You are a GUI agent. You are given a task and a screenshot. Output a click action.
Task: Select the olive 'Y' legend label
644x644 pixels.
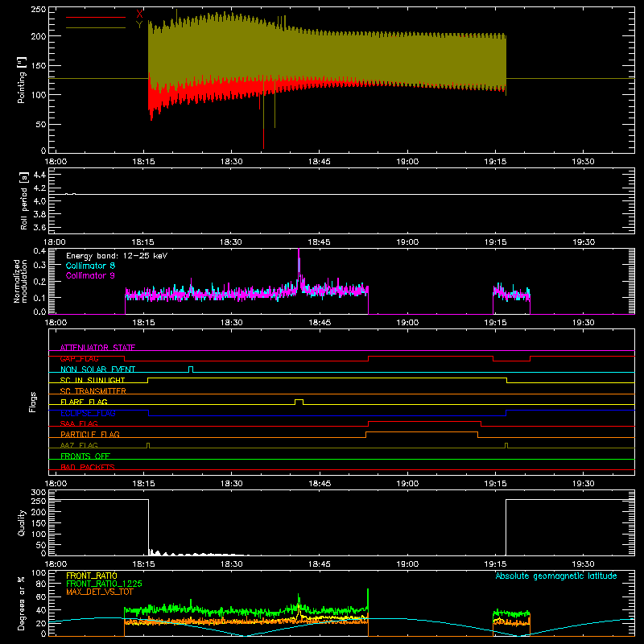(139, 25)
